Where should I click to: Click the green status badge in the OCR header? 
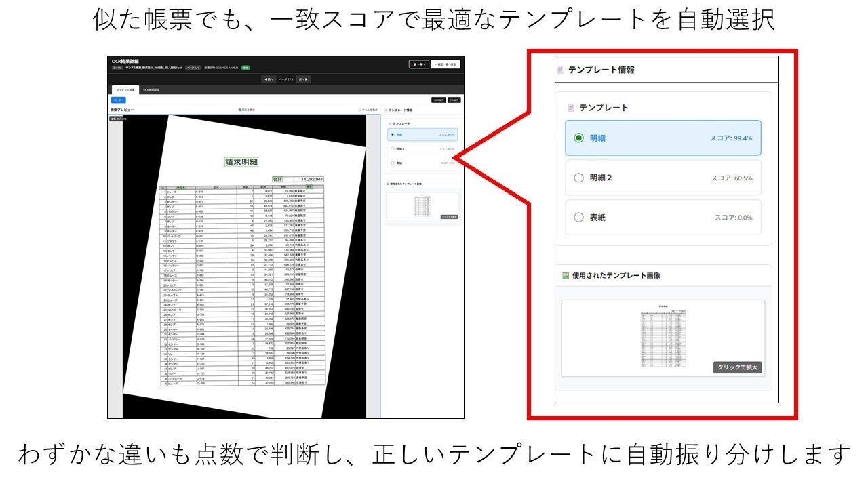245,68
